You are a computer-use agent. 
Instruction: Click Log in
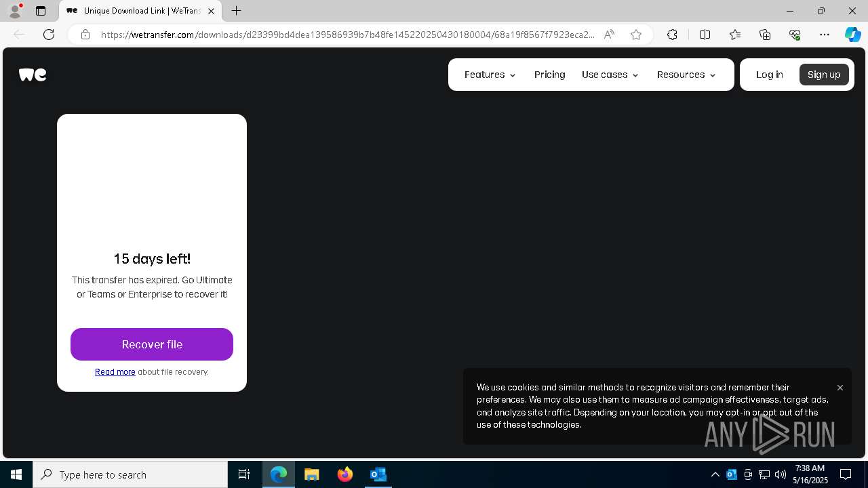pyautogui.click(x=770, y=75)
